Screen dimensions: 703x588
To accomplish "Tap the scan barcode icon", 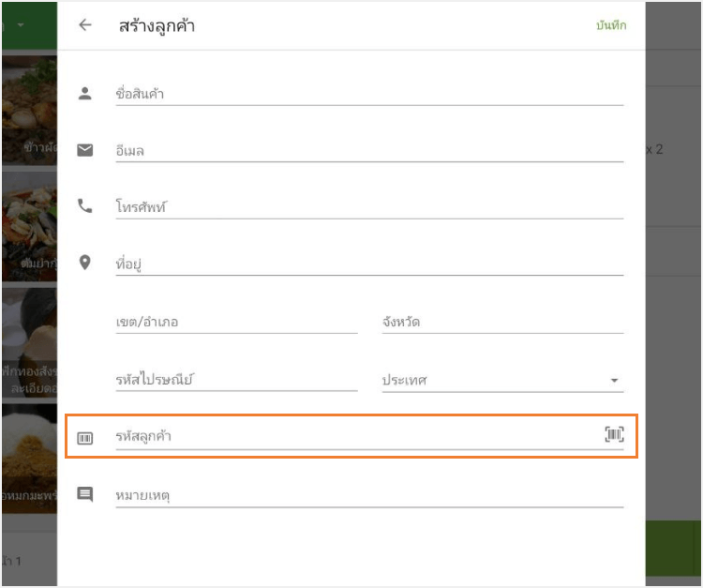I will coord(614,434).
